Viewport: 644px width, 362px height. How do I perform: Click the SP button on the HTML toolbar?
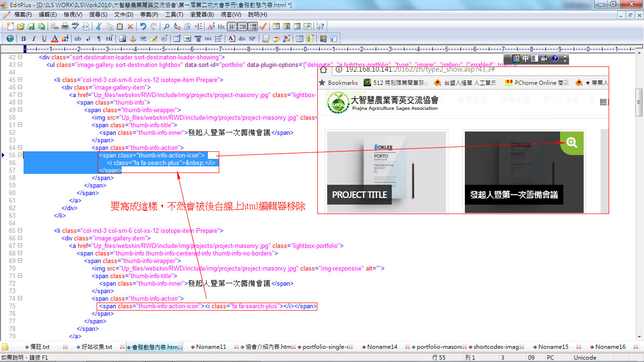pos(252,38)
